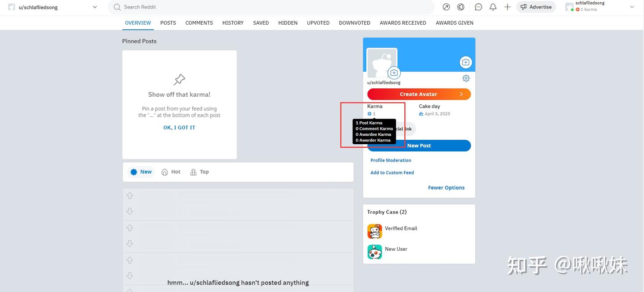Expand the u/schlafliedsong community dropdown
644x292 pixels.
(x=94, y=7)
